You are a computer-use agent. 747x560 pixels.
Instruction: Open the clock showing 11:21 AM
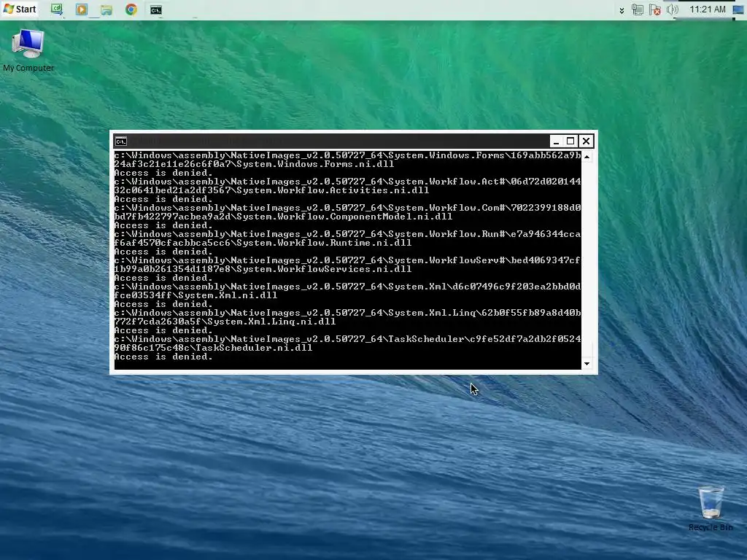coord(708,9)
